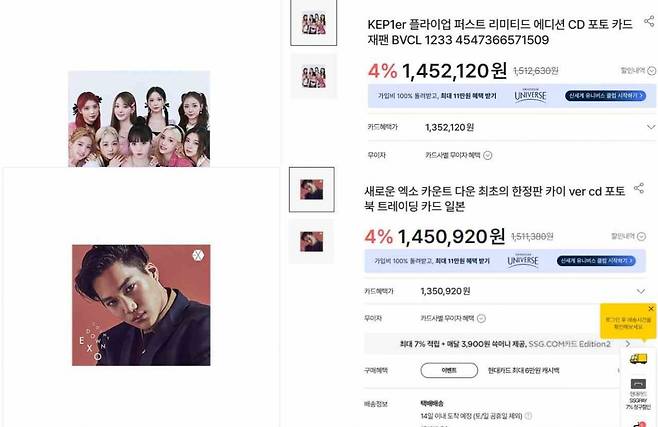The height and width of the screenshot is (427, 658).
Task: Expand 할인내역 next to price 1,450,920원
Action: click(x=628, y=237)
